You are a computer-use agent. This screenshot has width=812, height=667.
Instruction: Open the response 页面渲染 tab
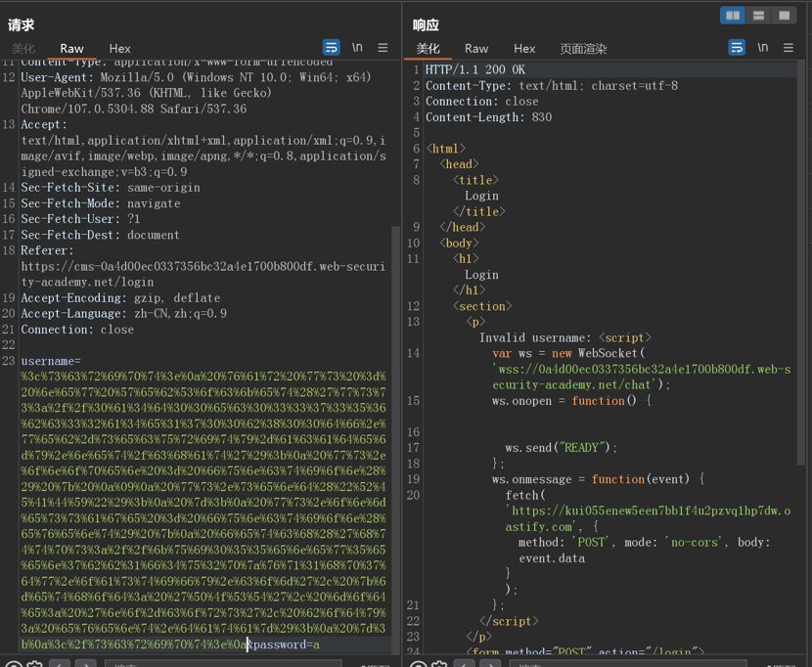pos(583,49)
